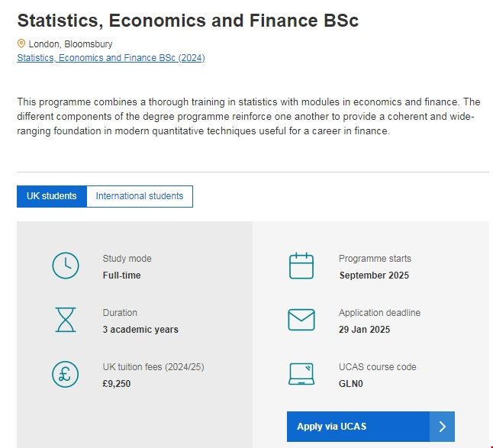The height and width of the screenshot is (448, 493).
Task: Click the 29 Jan 2025 deadline text
Action: click(364, 330)
